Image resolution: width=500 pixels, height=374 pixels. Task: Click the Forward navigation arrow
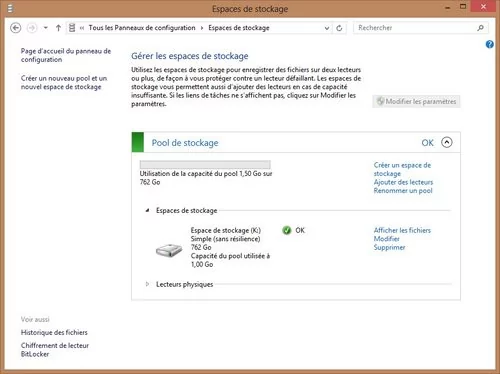[x=32, y=28]
